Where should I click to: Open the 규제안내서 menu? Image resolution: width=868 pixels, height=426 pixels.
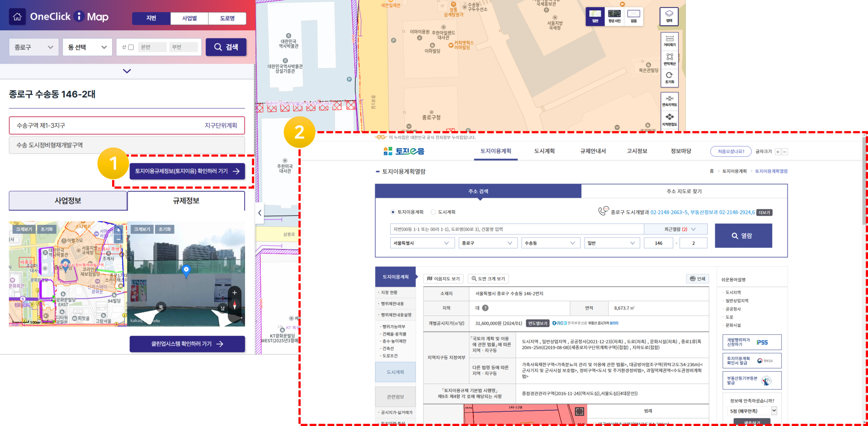(593, 151)
